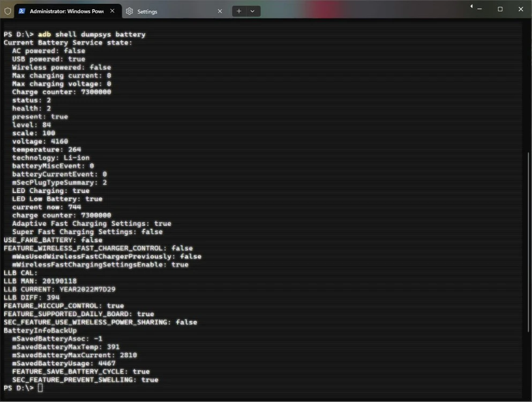Click the "voltage: 4160" line

(x=40, y=142)
